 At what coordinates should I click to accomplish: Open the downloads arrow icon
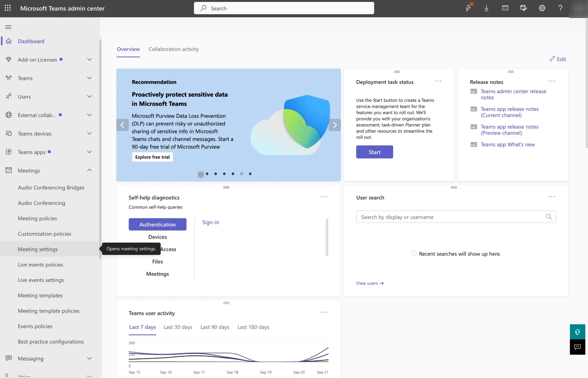(487, 8)
